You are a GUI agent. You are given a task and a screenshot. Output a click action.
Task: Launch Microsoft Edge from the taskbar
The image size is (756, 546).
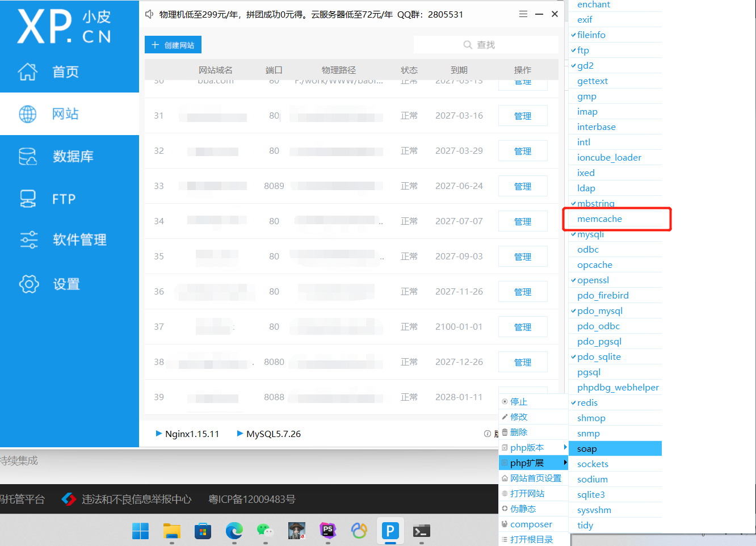tap(234, 531)
